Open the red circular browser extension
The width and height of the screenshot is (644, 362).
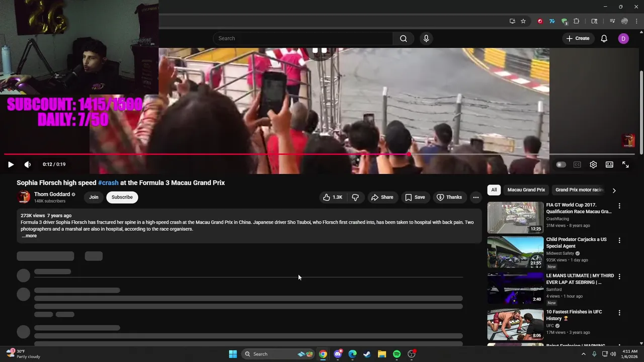pos(540,21)
